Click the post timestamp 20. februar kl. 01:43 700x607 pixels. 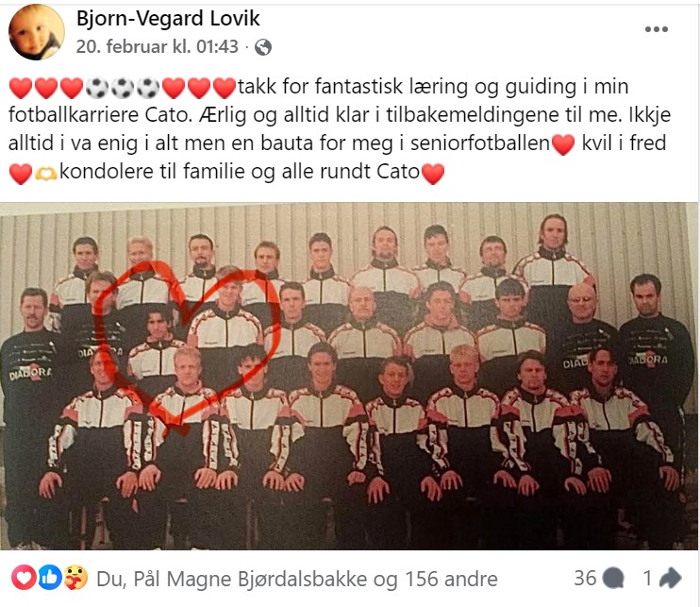click(158, 46)
